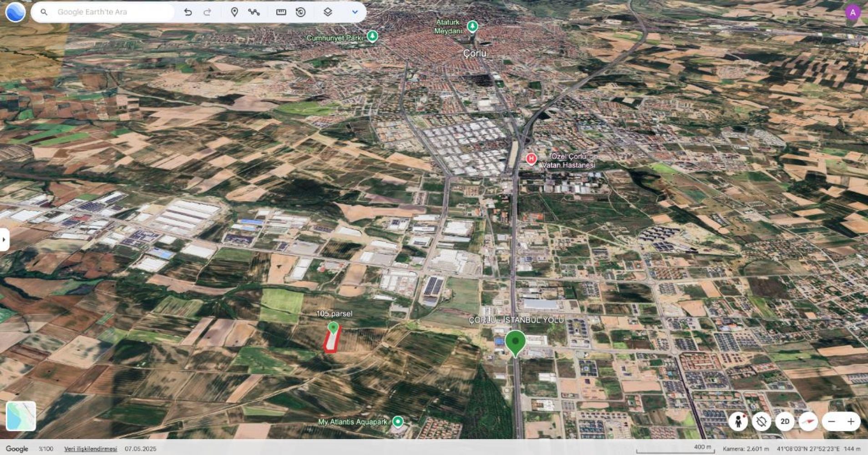Open the map layers panel

click(328, 12)
